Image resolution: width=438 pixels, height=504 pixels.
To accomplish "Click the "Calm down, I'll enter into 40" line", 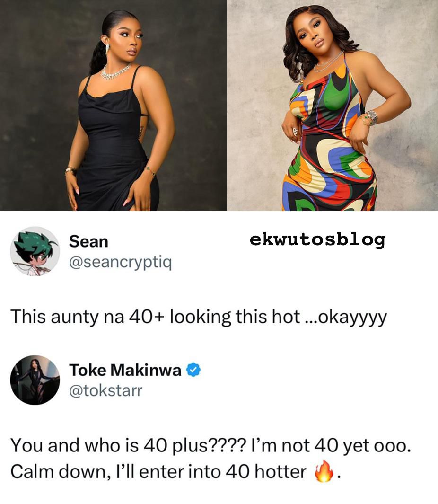I will [x=175, y=471].
